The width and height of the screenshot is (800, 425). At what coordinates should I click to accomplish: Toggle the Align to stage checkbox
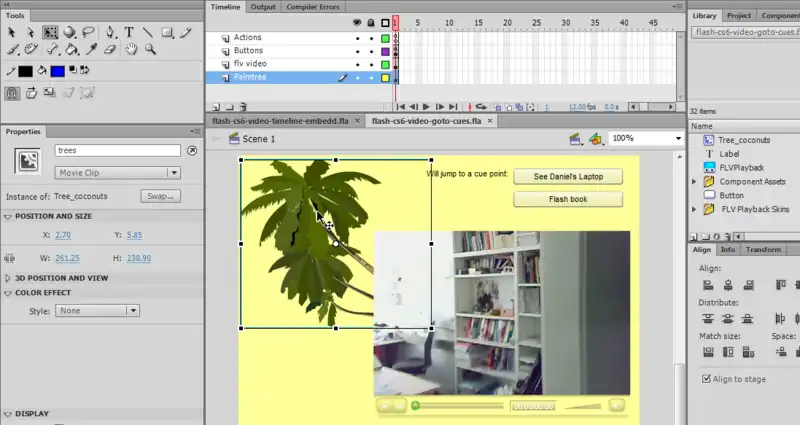[x=706, y=379]
